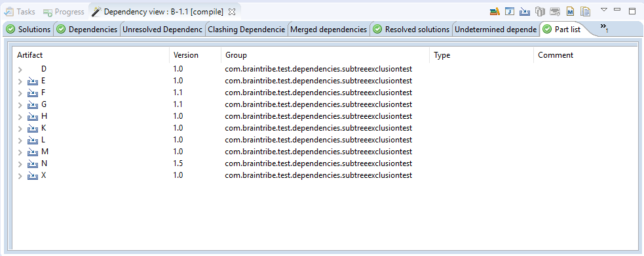The image size is (644, 256).
Task: Open the Dependencies tab
Action: tap(86, 30)
